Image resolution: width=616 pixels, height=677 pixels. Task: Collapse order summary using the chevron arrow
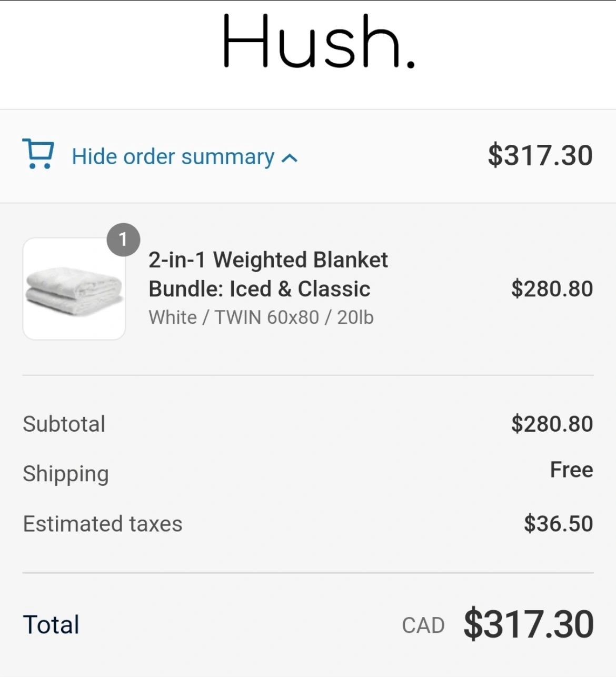(x=290, y=158)
